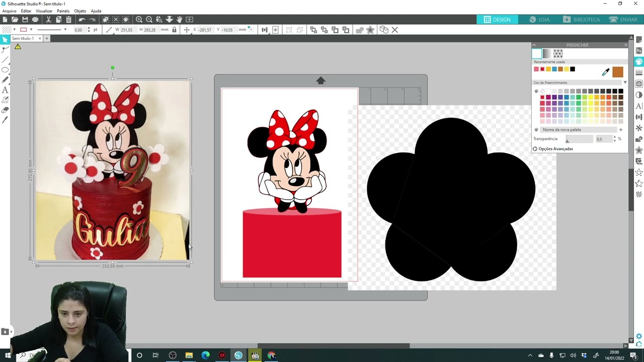644x362 pixels.
Task: Open the Pix panel in right sidebar
Action: click(x=639, y=51)
